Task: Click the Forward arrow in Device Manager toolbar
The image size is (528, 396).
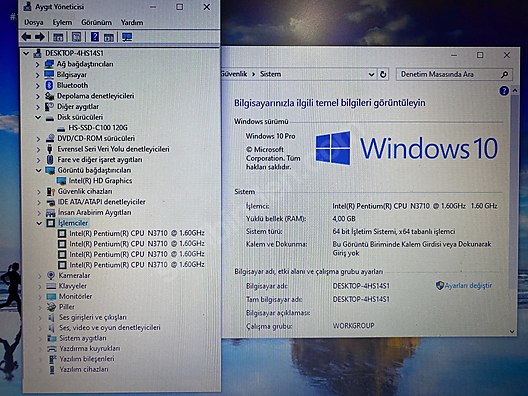Action: [40, 37]
